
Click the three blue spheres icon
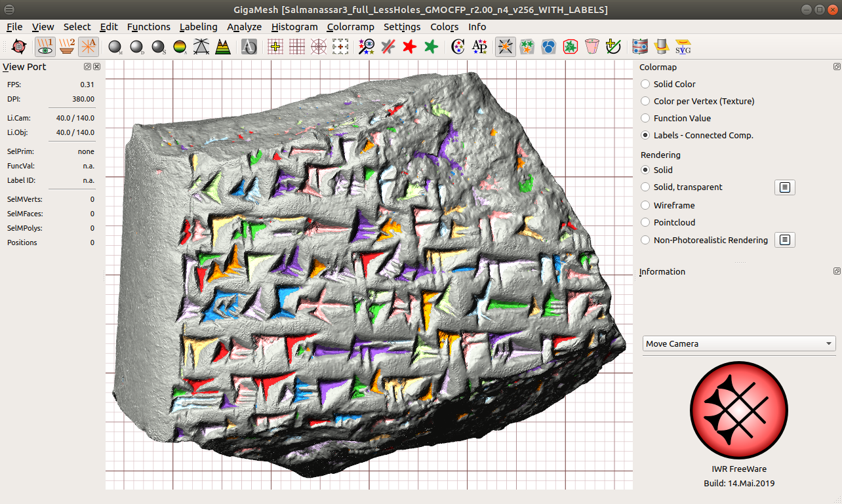pos(549,47)
